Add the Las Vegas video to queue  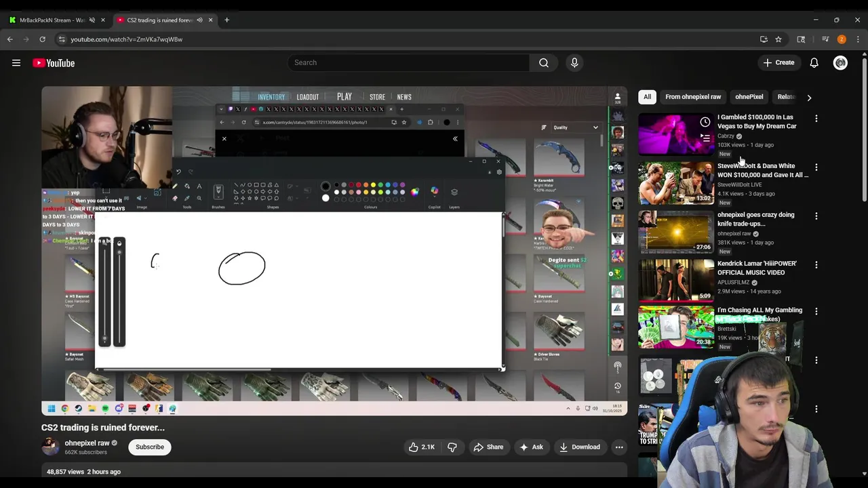[705, 138]
